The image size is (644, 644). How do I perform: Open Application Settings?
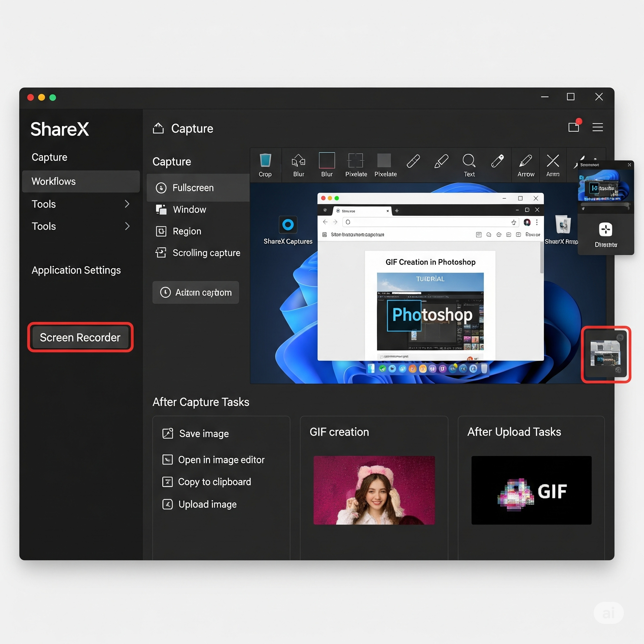coord(76,270)
